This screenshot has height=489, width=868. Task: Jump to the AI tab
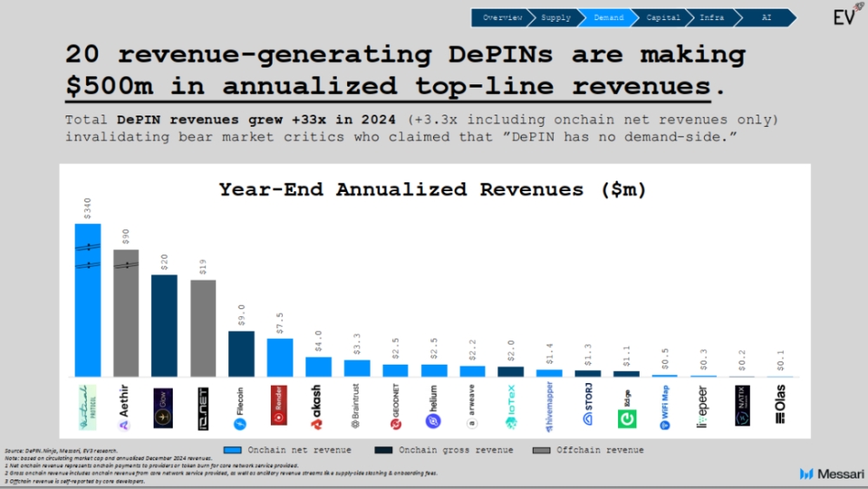point(766,17)
